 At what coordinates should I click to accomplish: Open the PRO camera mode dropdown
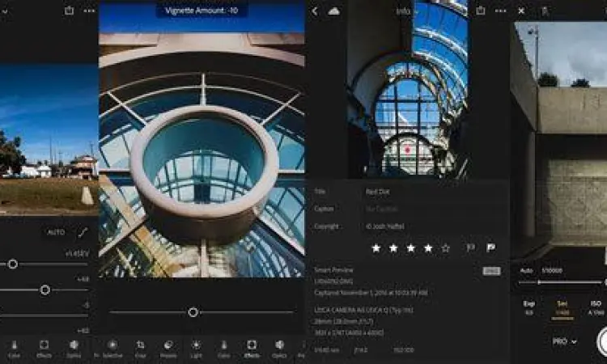point(564,341)
